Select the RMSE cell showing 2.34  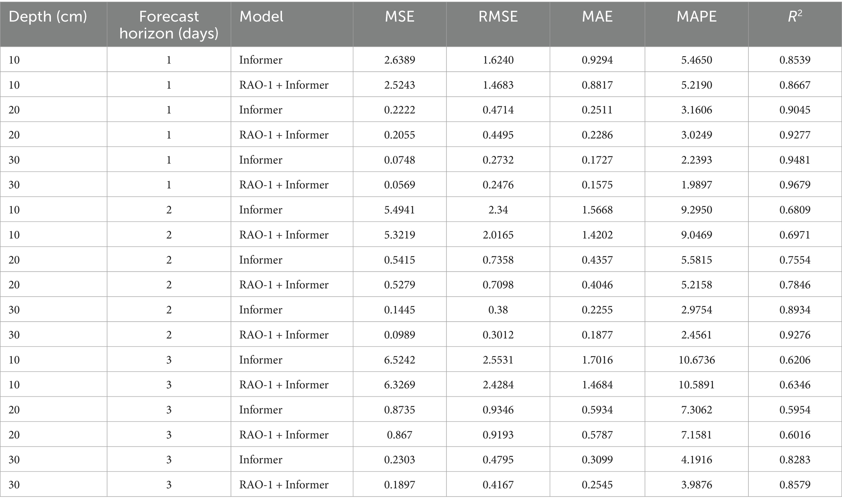(498, 210)
